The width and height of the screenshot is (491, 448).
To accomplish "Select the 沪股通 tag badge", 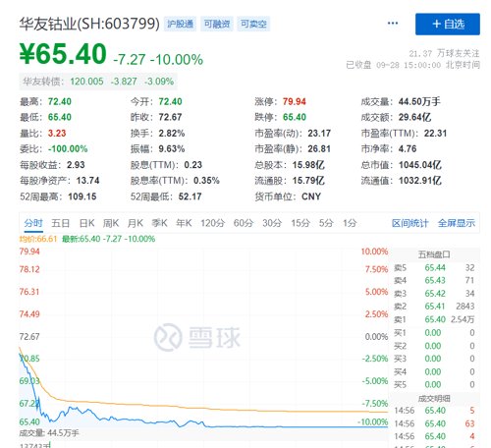I will click(x=180, y=24).
